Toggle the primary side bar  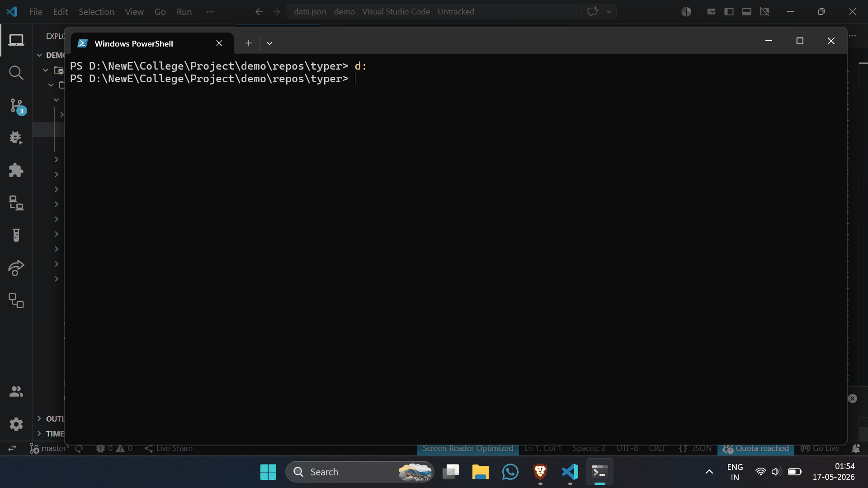pos(729,12)
